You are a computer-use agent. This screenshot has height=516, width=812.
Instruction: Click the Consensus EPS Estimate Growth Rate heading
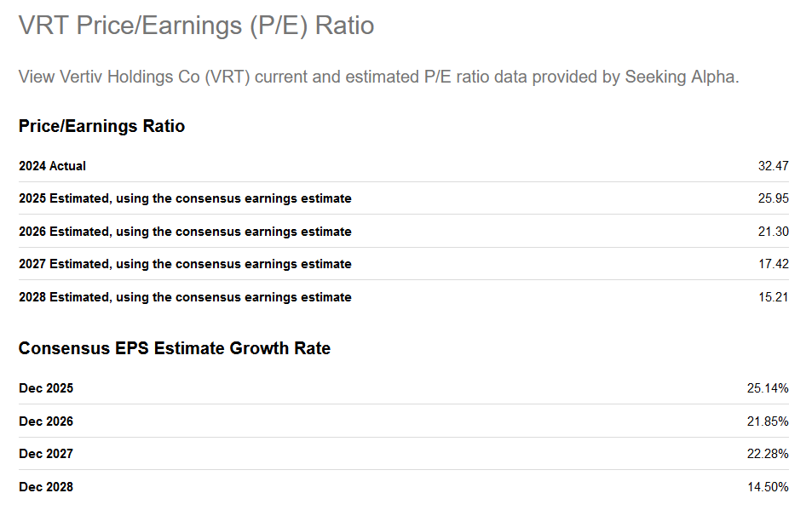(x=174, y=348)
